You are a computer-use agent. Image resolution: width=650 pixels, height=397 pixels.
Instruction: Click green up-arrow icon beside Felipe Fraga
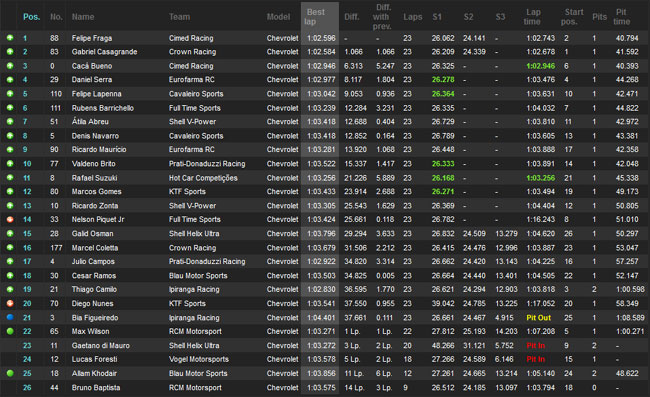coord(10,38)
